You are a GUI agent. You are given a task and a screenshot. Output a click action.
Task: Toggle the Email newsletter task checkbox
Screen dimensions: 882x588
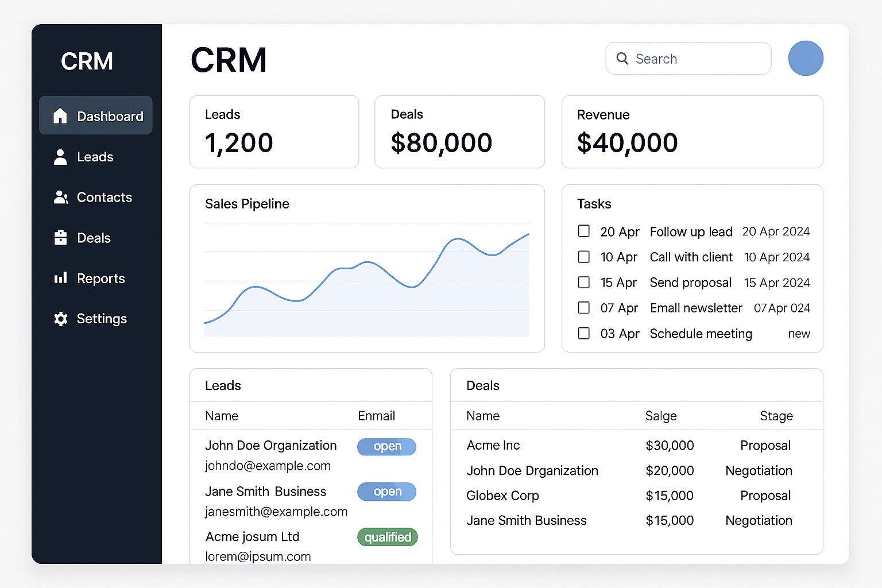point(584,308)
